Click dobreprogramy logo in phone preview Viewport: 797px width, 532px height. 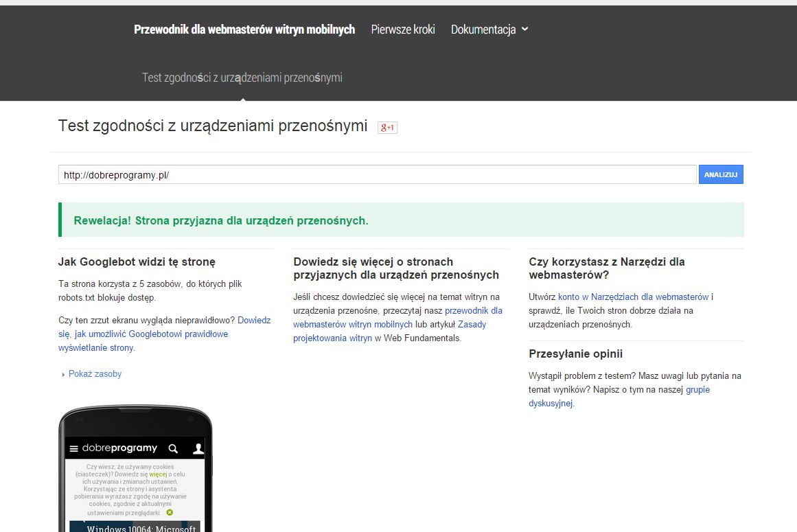[x=119, y=448]
